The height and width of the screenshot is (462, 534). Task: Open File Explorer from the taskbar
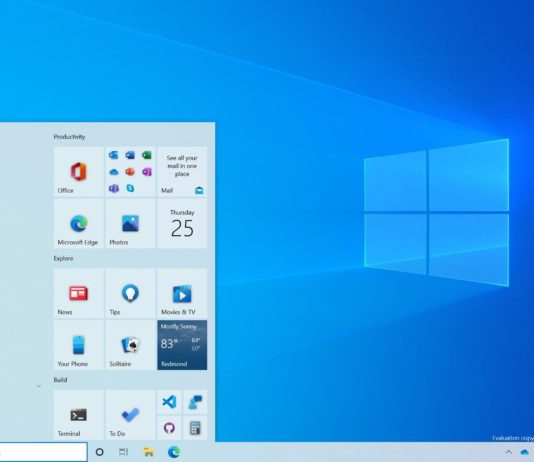pos(148,452)
